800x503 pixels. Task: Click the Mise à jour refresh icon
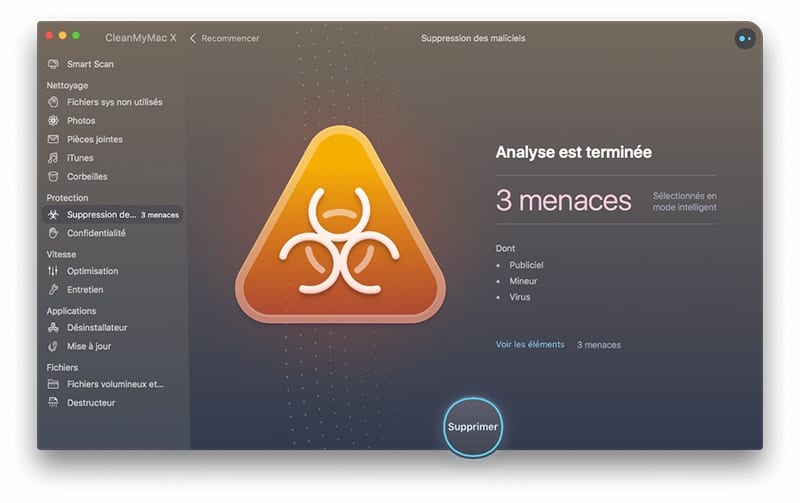(x=53, y=346)
